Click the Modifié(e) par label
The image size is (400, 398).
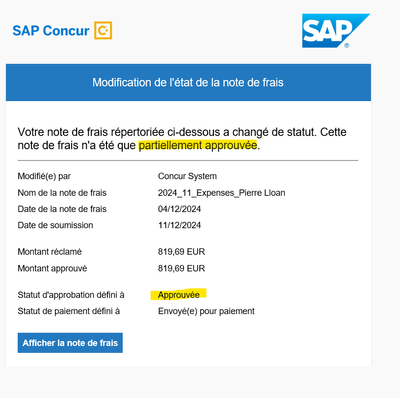44,176
